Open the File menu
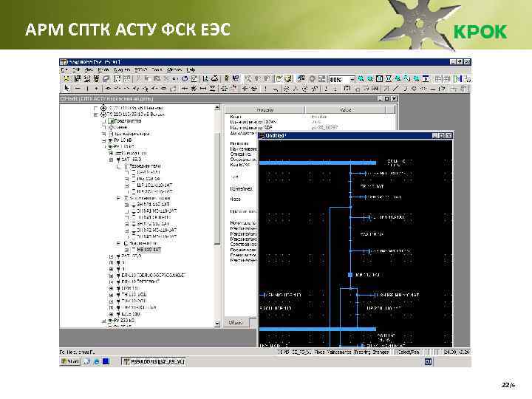 pos(64,70)
